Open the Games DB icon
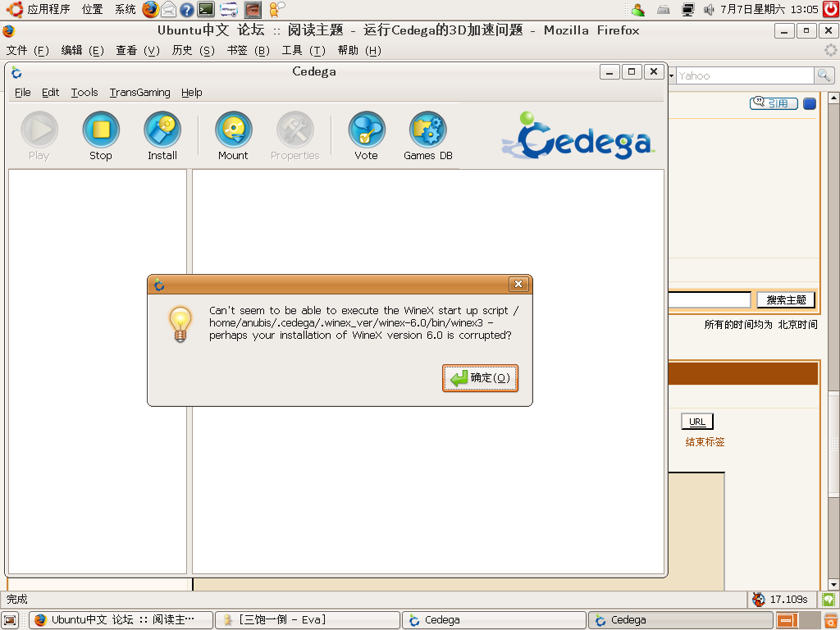 (428, 136)
